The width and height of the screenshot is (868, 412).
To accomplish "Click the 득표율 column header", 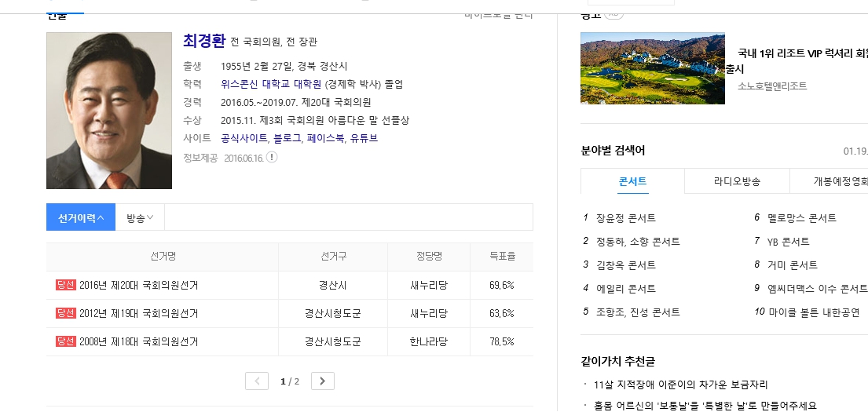I will tap(502, 257).
